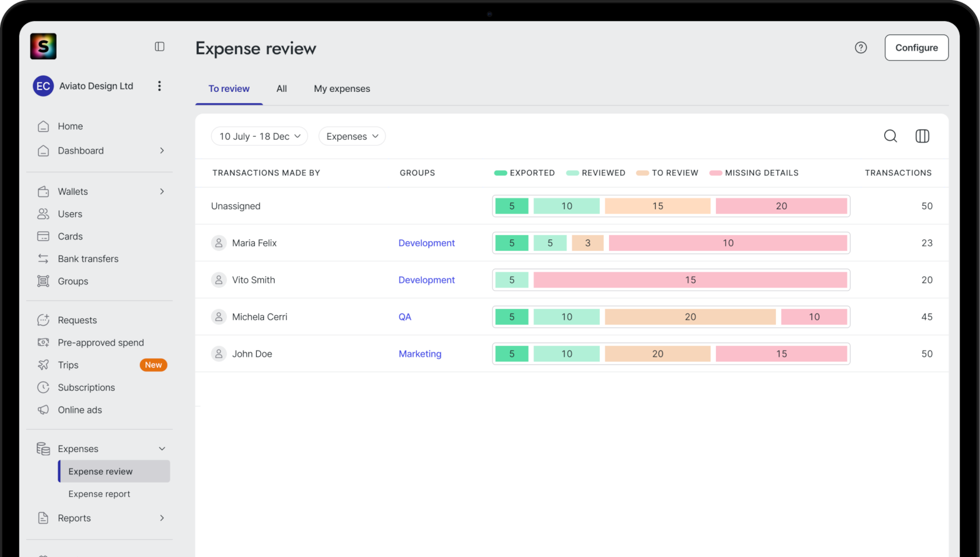The height and width of the screenshot is (557, 980).
Task: Click the Transactions made by column header
Action: [x=266, y=173]
